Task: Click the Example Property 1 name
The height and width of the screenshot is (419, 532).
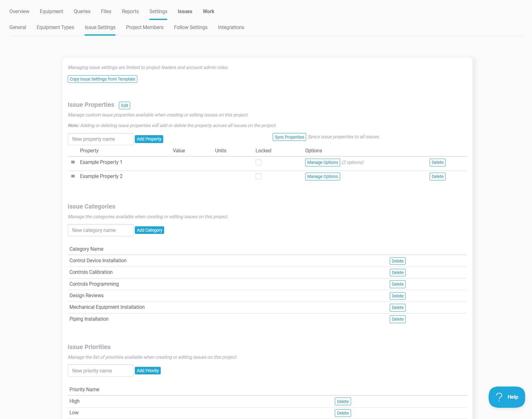Action: point(101,162)
